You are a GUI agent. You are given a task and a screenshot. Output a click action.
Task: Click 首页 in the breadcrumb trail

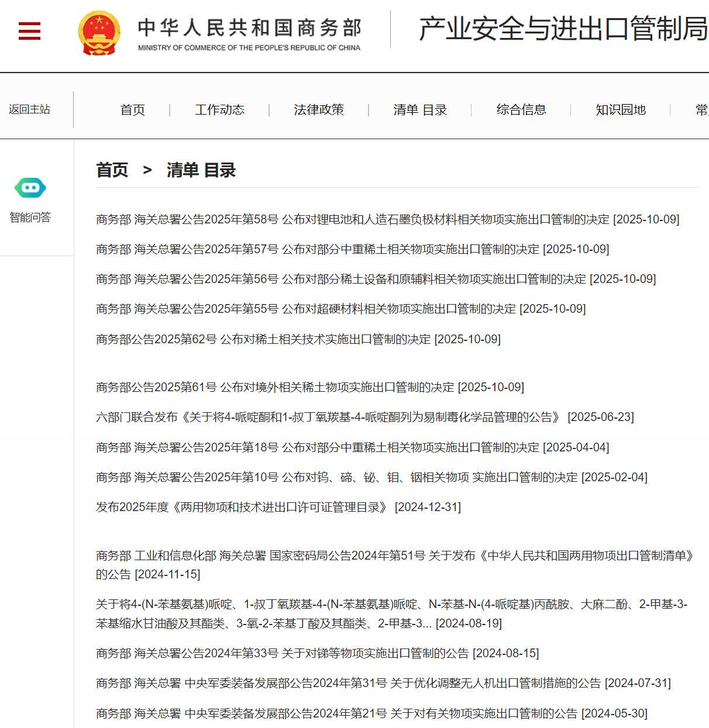click(x=112, y=170)
